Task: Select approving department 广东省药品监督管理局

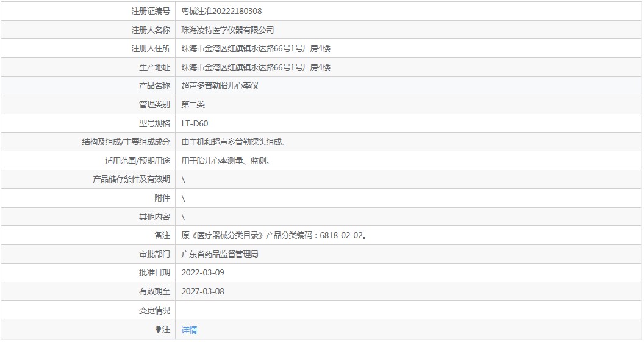Action: coord(220,254)
